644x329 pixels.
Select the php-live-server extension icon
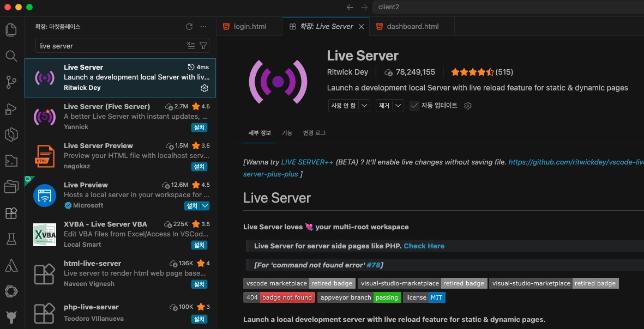click(x=44, y=314)
